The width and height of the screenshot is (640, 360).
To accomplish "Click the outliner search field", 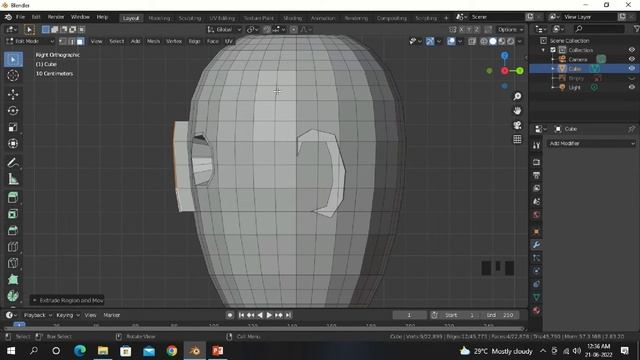I will (x=599, y=29).
